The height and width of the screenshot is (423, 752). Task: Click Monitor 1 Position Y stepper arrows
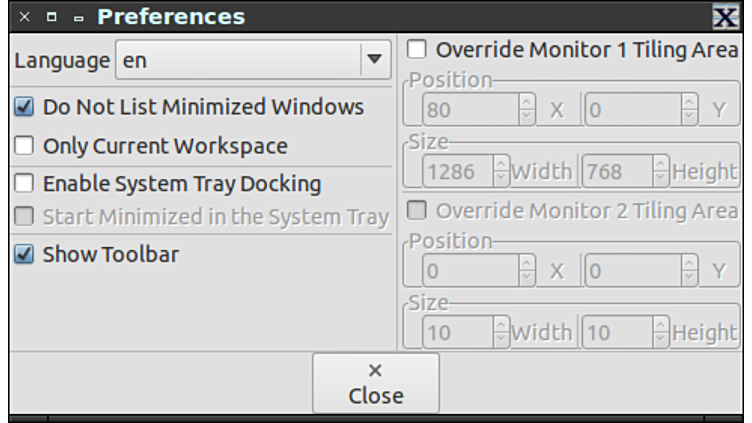click(689, 110)
